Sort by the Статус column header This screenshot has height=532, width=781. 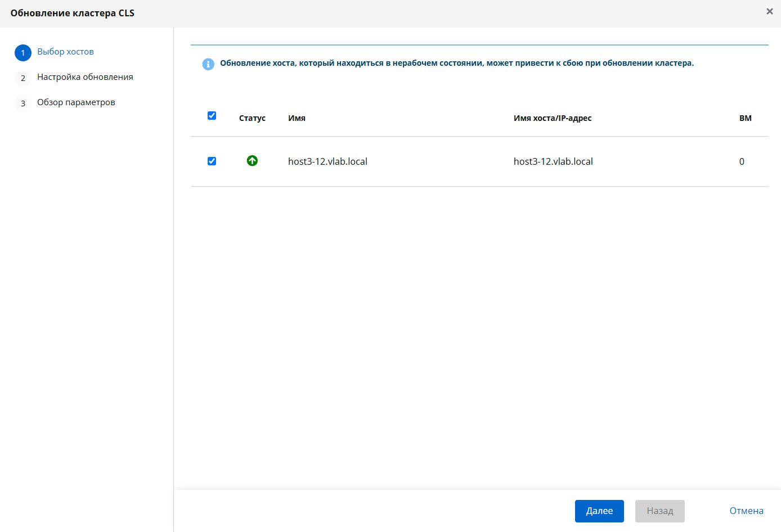coord(252,118)
